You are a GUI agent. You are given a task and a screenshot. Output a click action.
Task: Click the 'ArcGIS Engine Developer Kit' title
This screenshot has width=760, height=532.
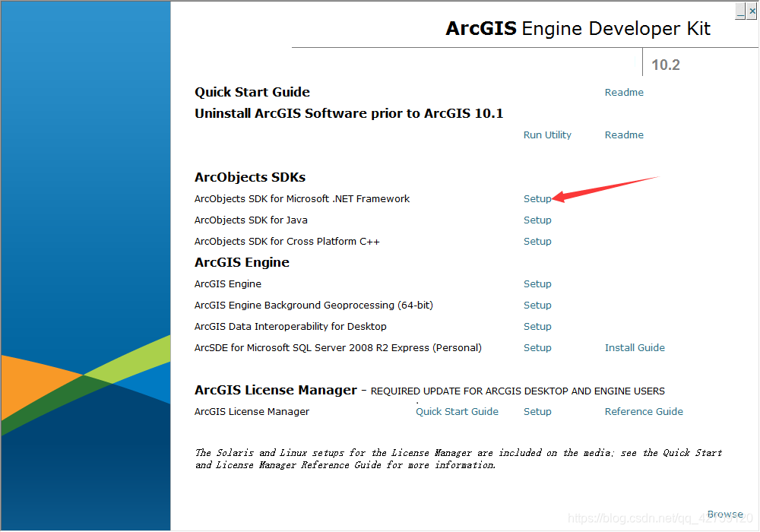578,29
